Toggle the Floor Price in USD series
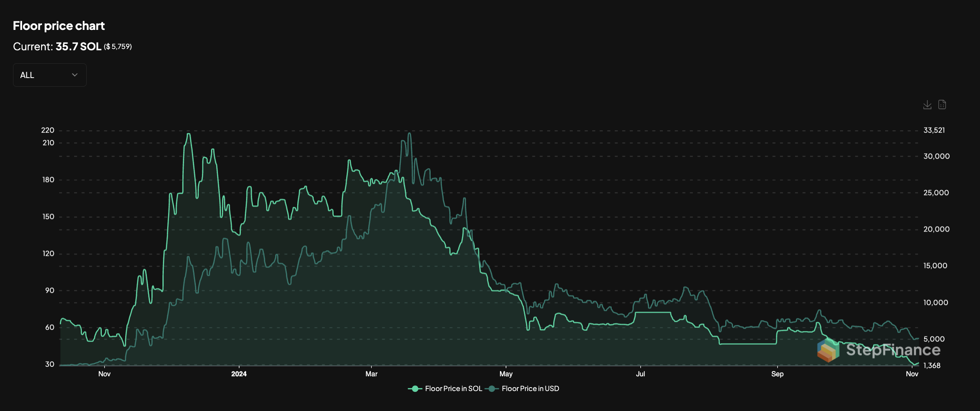 (530, 388)
